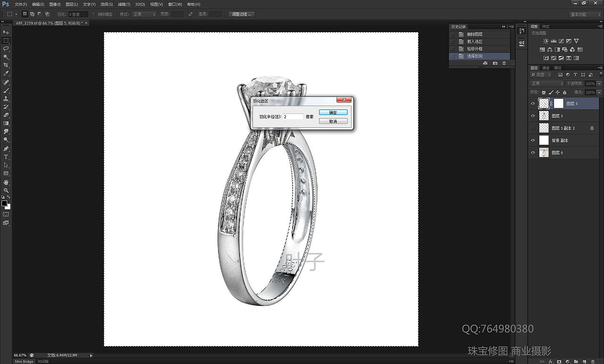Screen dimensions: 604x364
Task: Select the Eyedropper tool
Action: [x=6, y=74]
